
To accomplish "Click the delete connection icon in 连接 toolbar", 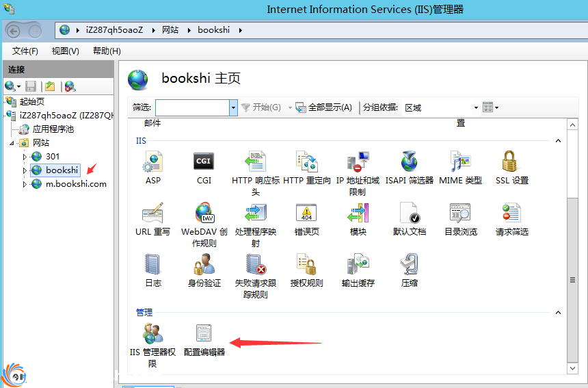I will [x=70, y=86].
